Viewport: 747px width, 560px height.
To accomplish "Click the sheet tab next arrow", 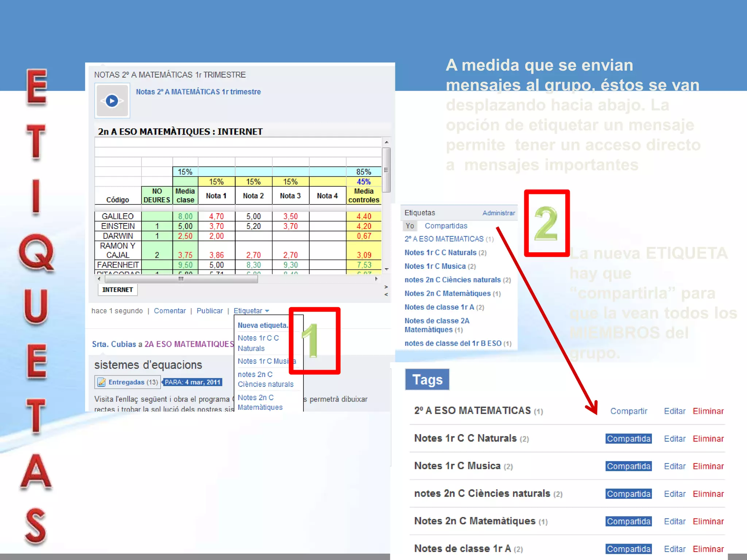I will click(x=386, y=287).
